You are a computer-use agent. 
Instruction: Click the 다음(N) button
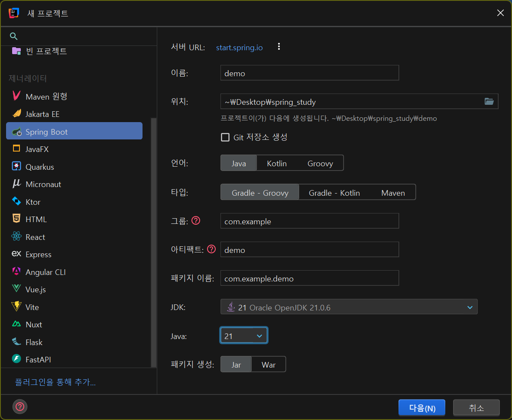(x=422, y=407)
